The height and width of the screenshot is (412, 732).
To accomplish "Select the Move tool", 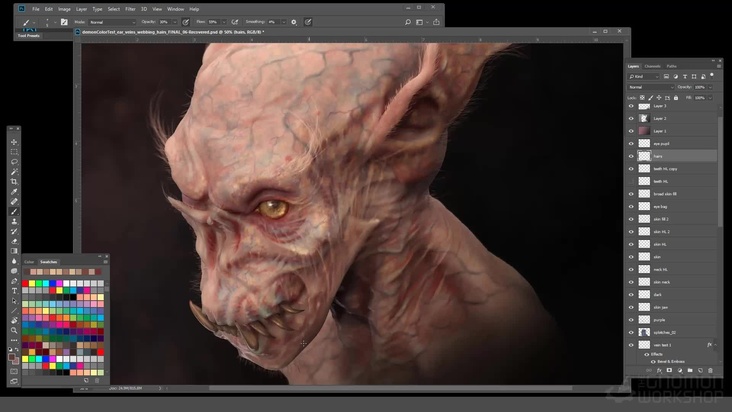I will coord(14,142).
